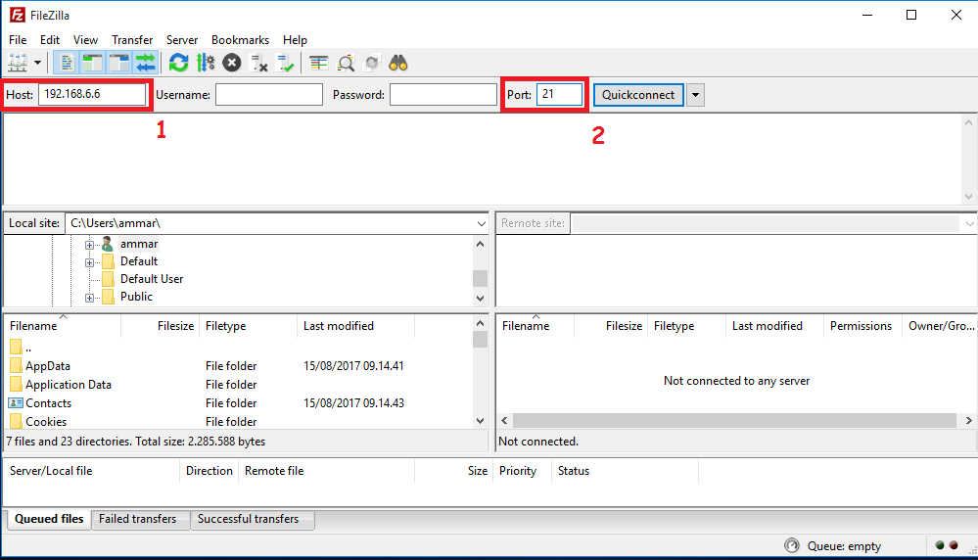The image size is (978, 560).
Task: Open the Site Manager icon
Action: click(x=18, y=63)
